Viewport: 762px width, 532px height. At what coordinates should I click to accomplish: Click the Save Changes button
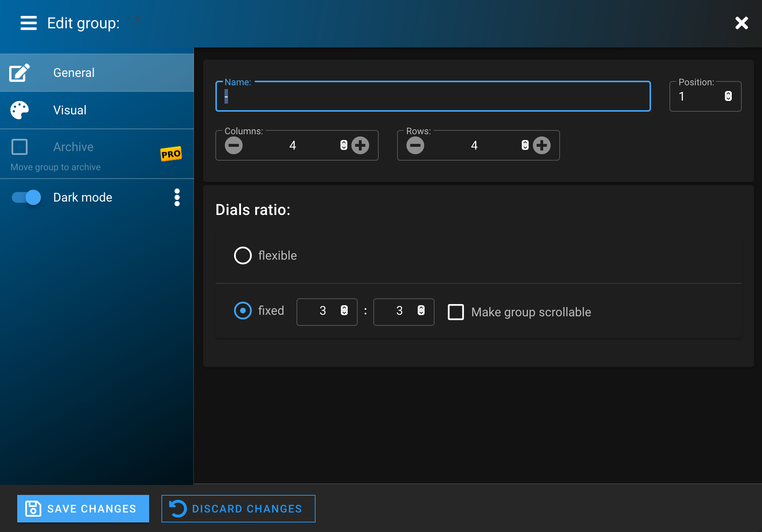(83, 509)
